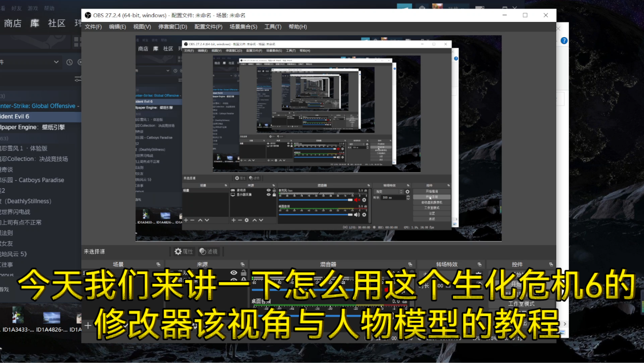Open the 好友 menu in the Steam window behind OBS
The height and width of the screenshot is (363, 644).
[16, 8]
